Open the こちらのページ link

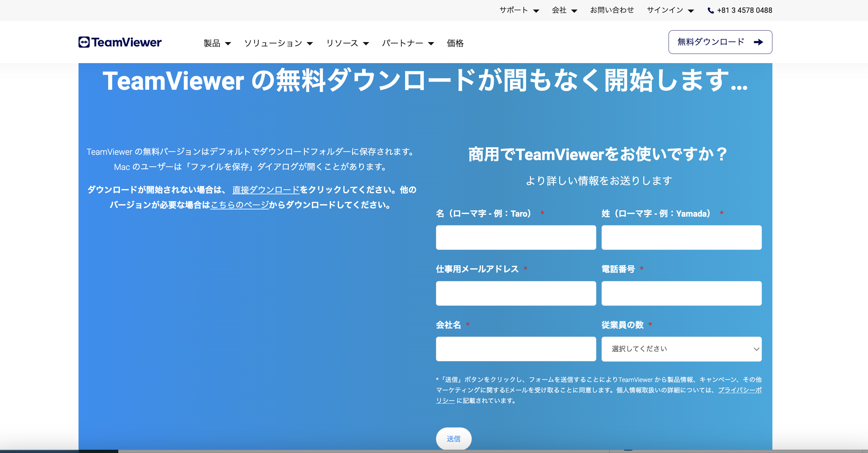point(240,205)
